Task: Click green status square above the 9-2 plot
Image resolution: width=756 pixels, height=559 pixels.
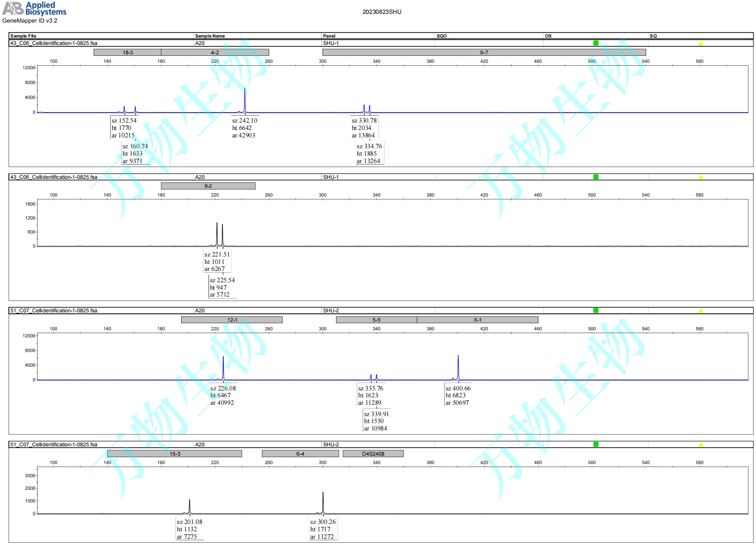Action: coord(595,177)
